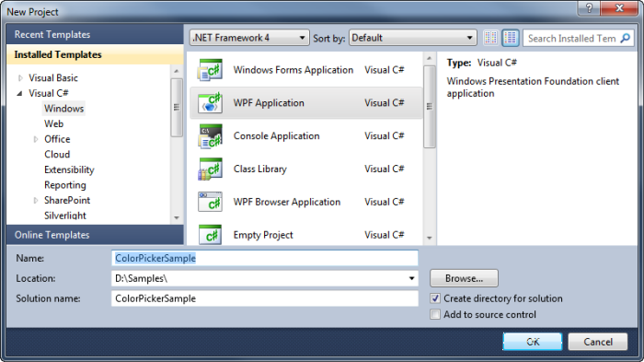The height and width of the screenshot is (362, 644).
Task: Select the Empty Project template icon
Action: tap(210, 235)
